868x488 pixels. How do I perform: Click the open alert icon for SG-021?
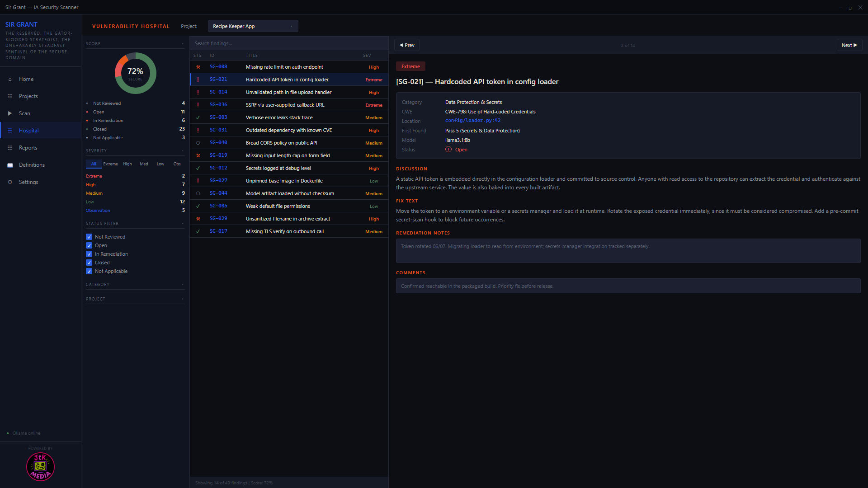pos(198,80)
